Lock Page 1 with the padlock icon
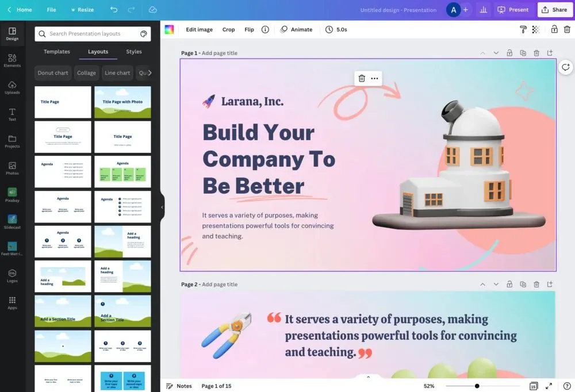 click(x=509, y=52)
